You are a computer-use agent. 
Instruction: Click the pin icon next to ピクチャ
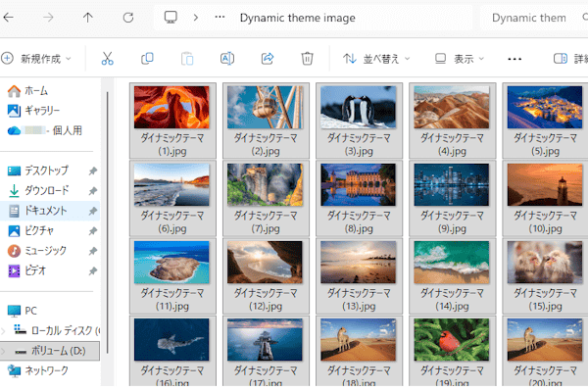pos(93,231)
